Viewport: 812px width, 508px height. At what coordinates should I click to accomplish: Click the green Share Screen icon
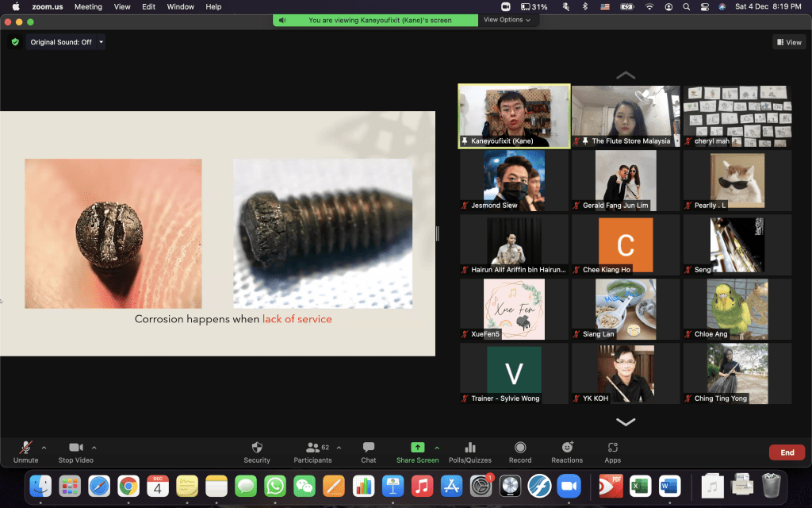tap(417, 448)
